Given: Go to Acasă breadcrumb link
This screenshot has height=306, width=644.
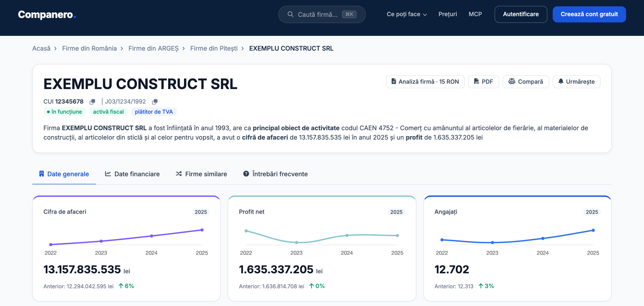Looking at the screenshot, I should coord(41,48).
